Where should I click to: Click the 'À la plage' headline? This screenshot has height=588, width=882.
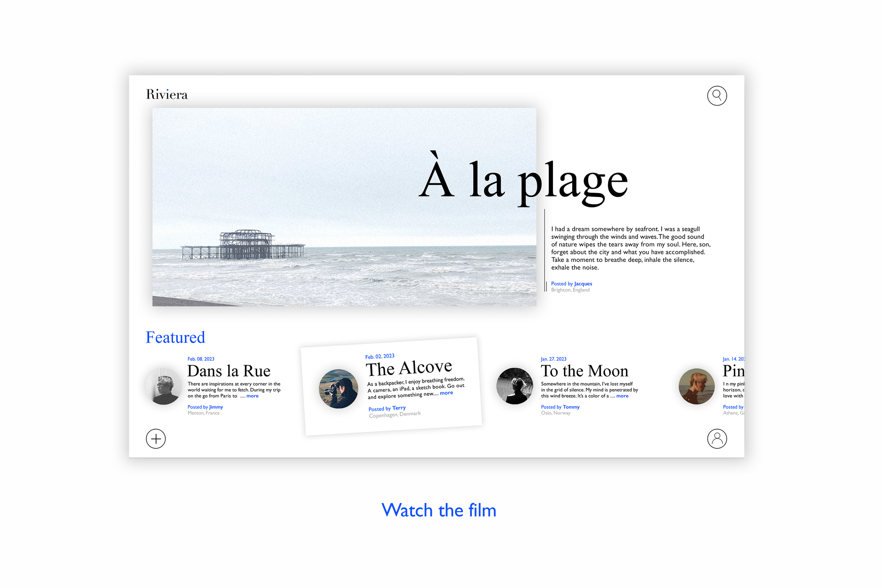523,180
